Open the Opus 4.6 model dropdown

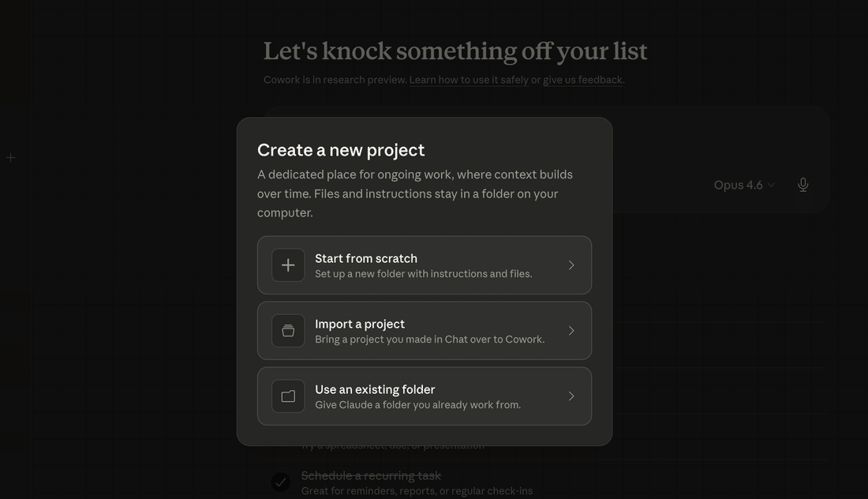744,185
